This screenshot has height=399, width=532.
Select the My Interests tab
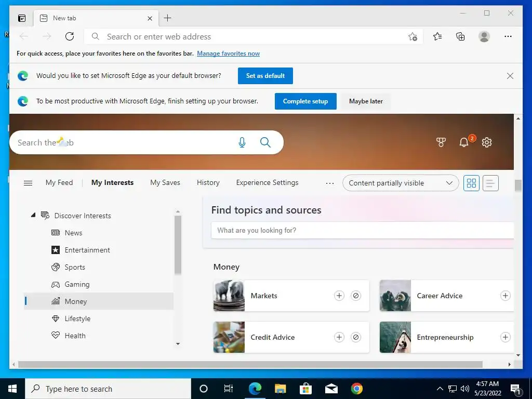point(112,182)
